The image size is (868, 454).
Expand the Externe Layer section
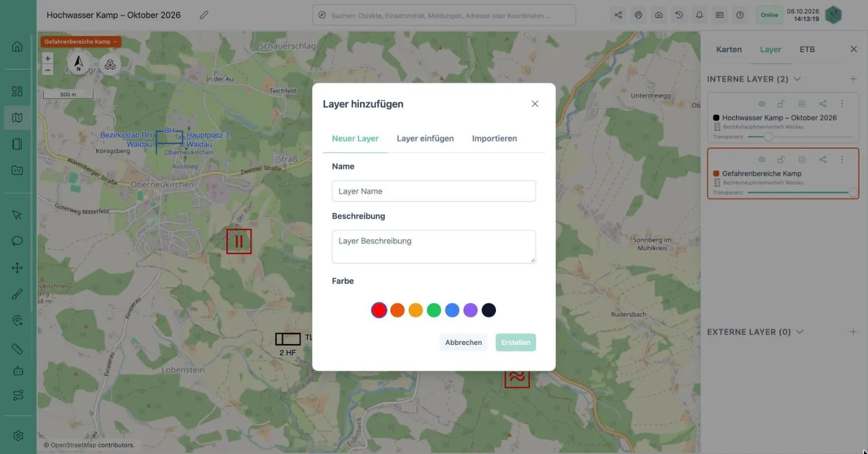(x=800, y=332)
